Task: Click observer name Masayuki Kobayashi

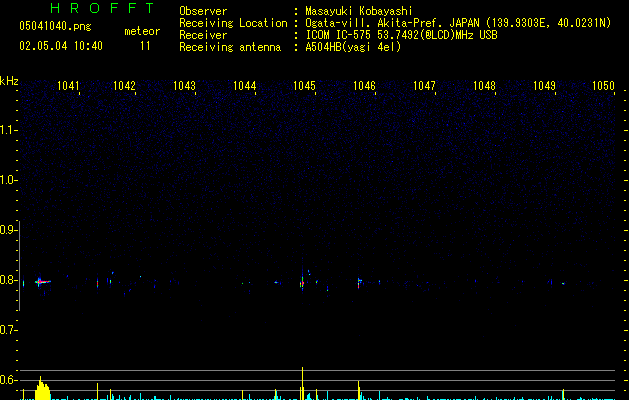Action: 359,11
